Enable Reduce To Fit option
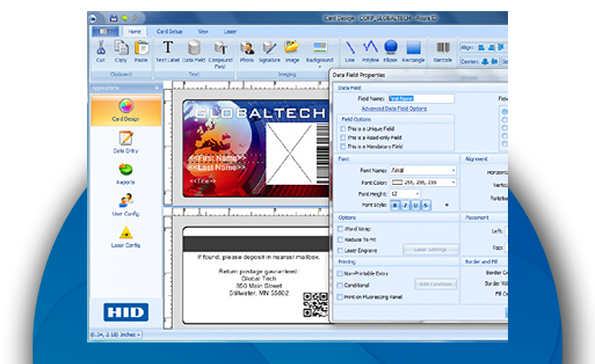The width and height of the screenshot is (595, 364). tap(341, 240)
